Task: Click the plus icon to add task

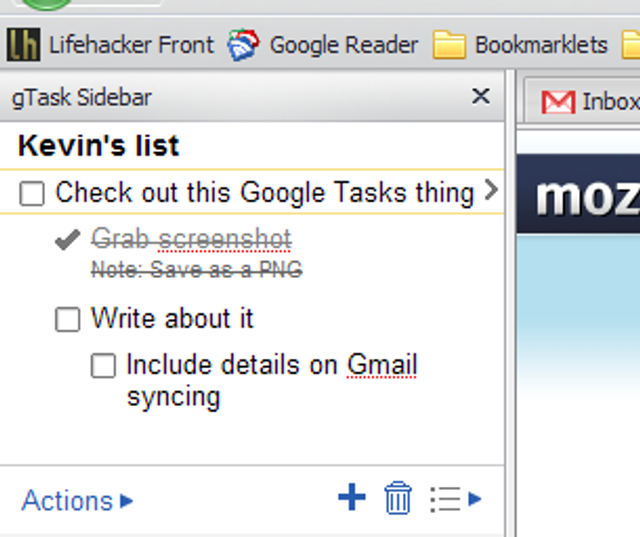Action: (352, 497)
